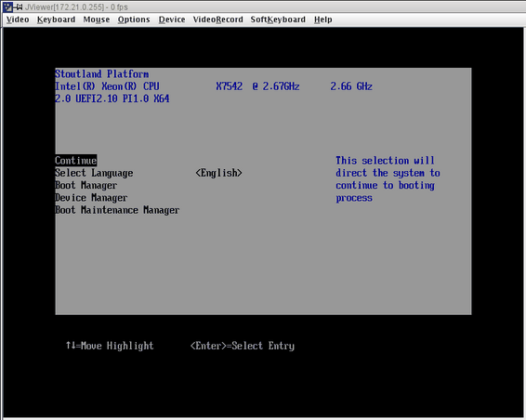Image resolution: width=526 pixels, height=420 pixels.
Task: Click the <Enter>=Select Entry hint
Action: pyautogui.click(x=243, y=346)
